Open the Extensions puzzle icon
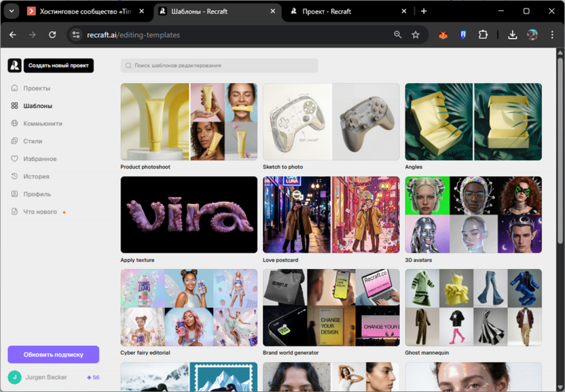The width and height of the screenshot is (565, 392). [x=483, y=35]
